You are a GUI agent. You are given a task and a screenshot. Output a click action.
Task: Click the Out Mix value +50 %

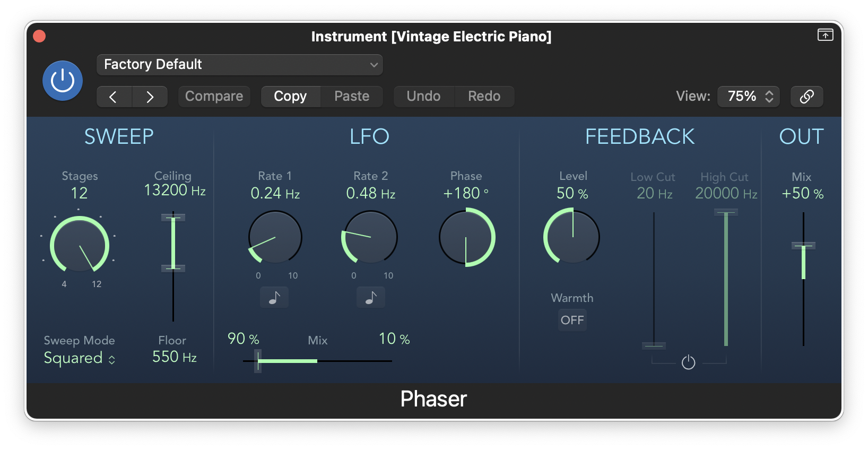point(803,194)
